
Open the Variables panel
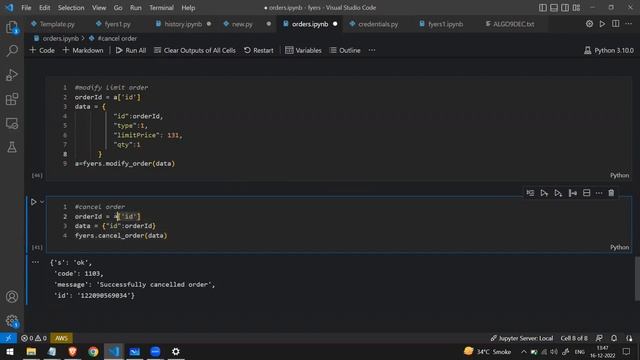(x=303, y=50)
